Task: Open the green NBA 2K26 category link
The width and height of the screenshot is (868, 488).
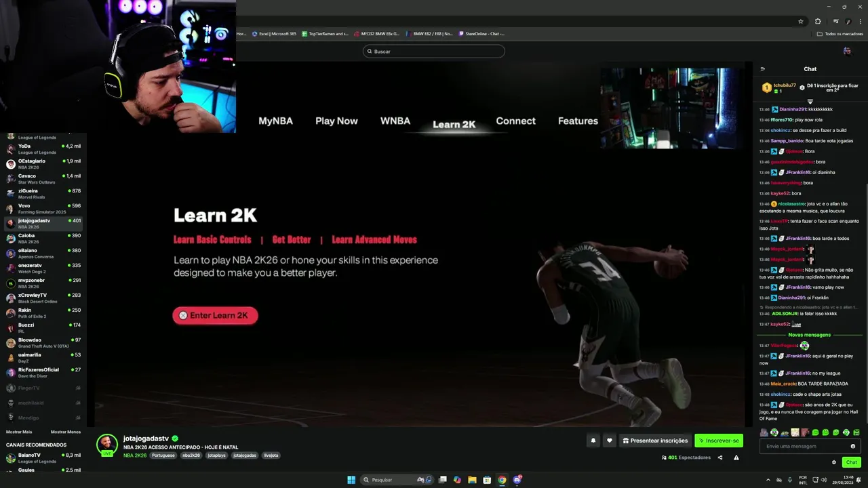Action: [x=135, y=455]
